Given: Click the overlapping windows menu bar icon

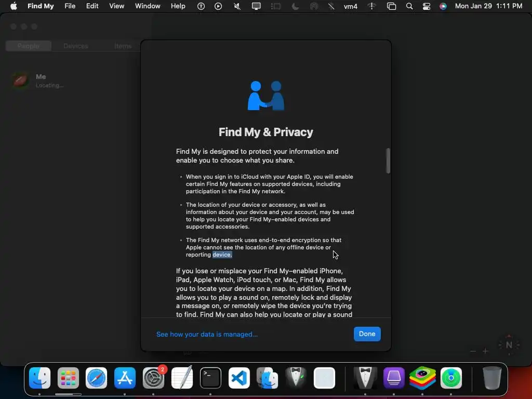Looking at the screenshot, I should [x=391, y=6].
